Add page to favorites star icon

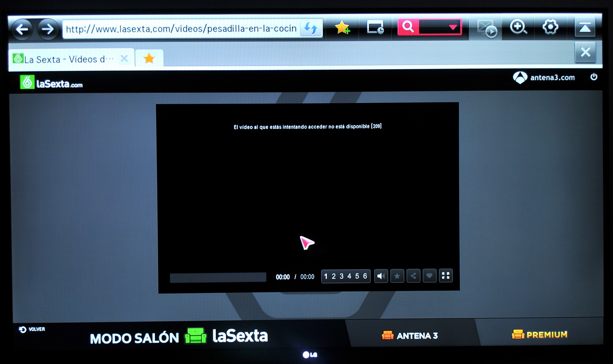(342, 28)
